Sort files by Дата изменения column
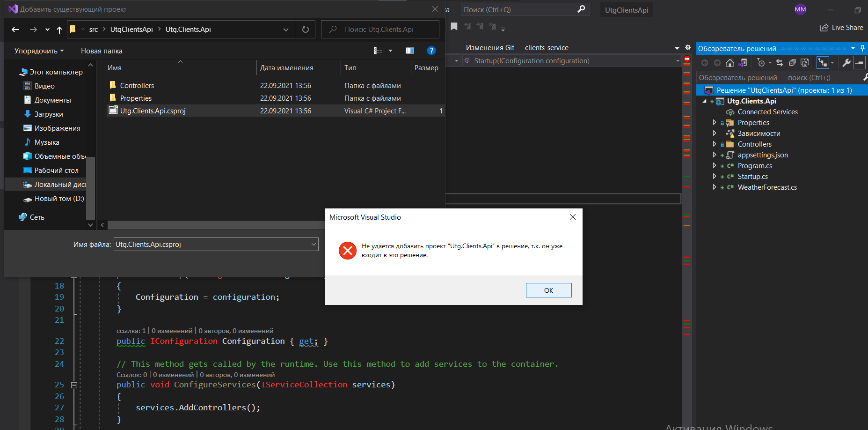Viewport: 868px width, 430px height. pos(286,68)
